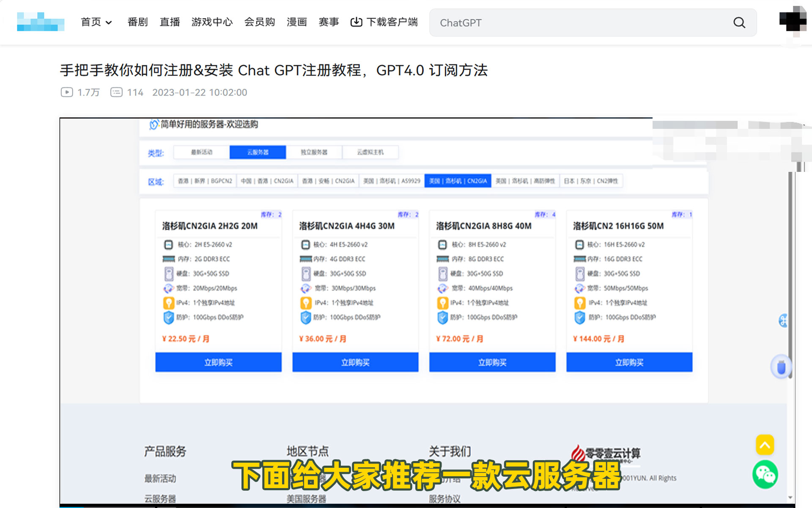Open the 最新活动 footer link

click(160, 478)
